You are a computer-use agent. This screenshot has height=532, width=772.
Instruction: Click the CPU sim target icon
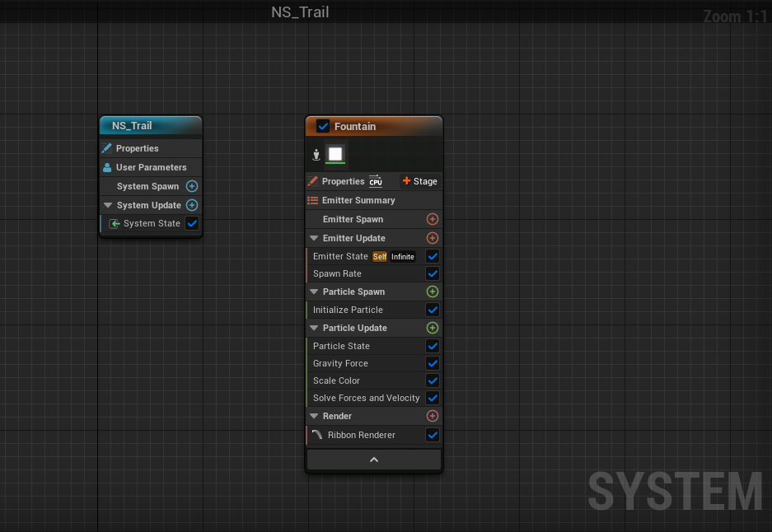[x=376, y=181]
